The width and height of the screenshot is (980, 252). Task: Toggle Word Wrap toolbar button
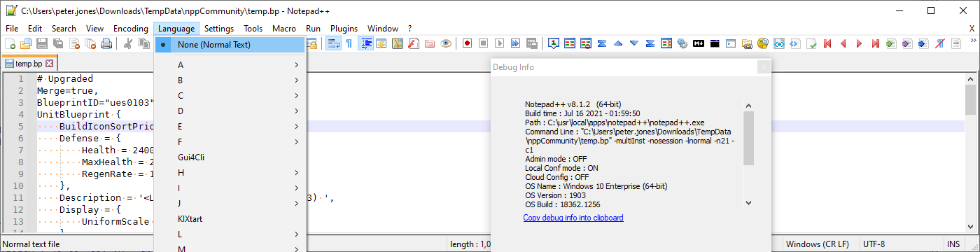334,43
